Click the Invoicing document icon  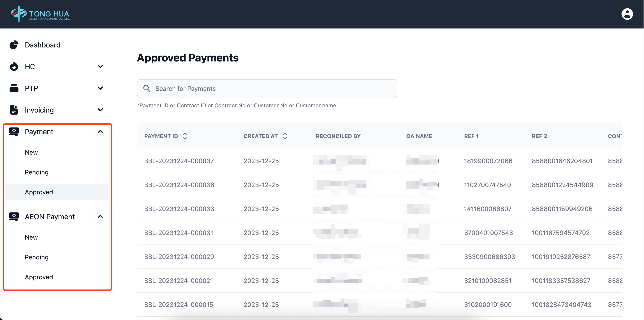click(x=14, y=110)
